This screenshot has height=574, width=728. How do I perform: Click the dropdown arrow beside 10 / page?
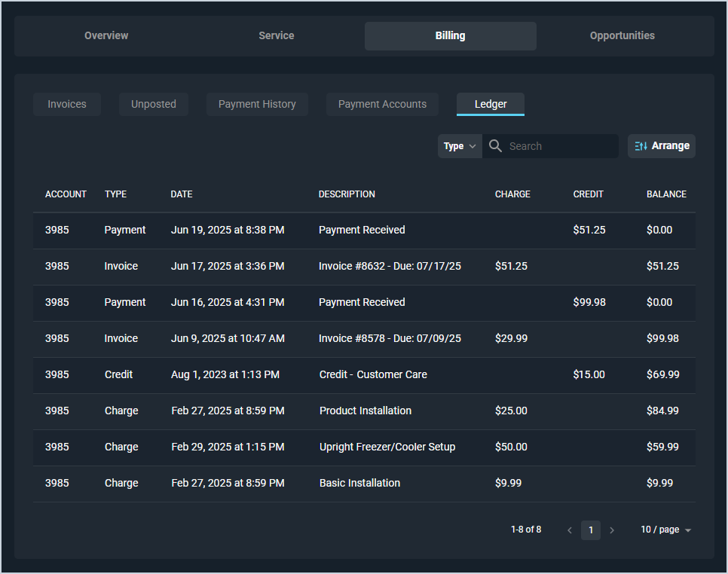point(688,530)
